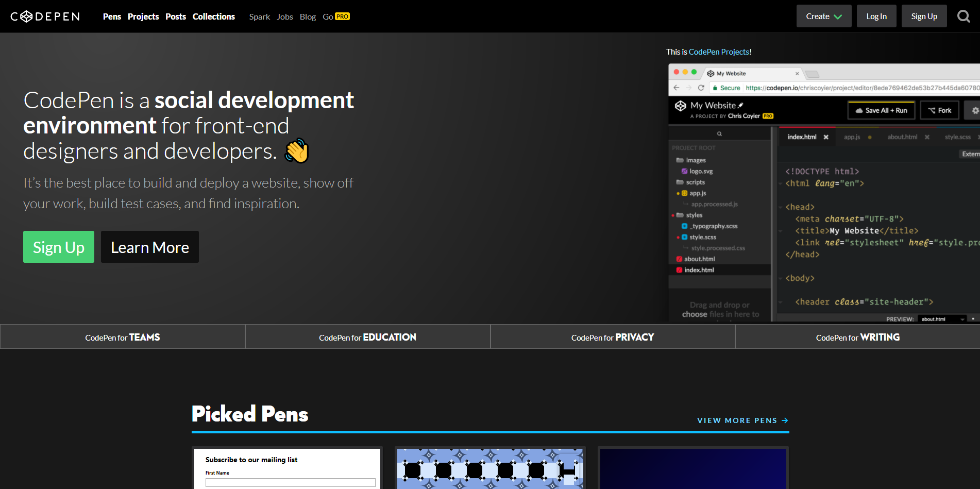Screen dimensions: 980x489
Task: Open the mailing list pen thumbnail
Action: click(287, 468)
